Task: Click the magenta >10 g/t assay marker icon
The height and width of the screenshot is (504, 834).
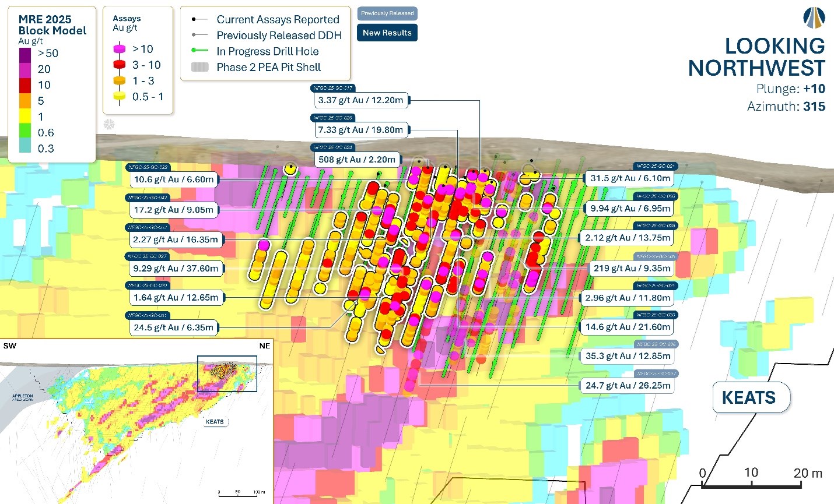Action: [x=120, y=50]
